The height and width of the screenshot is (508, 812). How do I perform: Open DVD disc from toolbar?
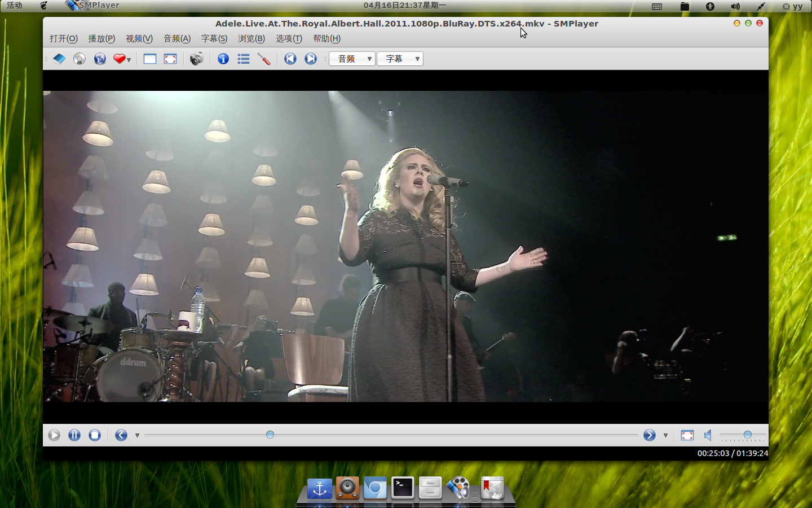[80, 59]
